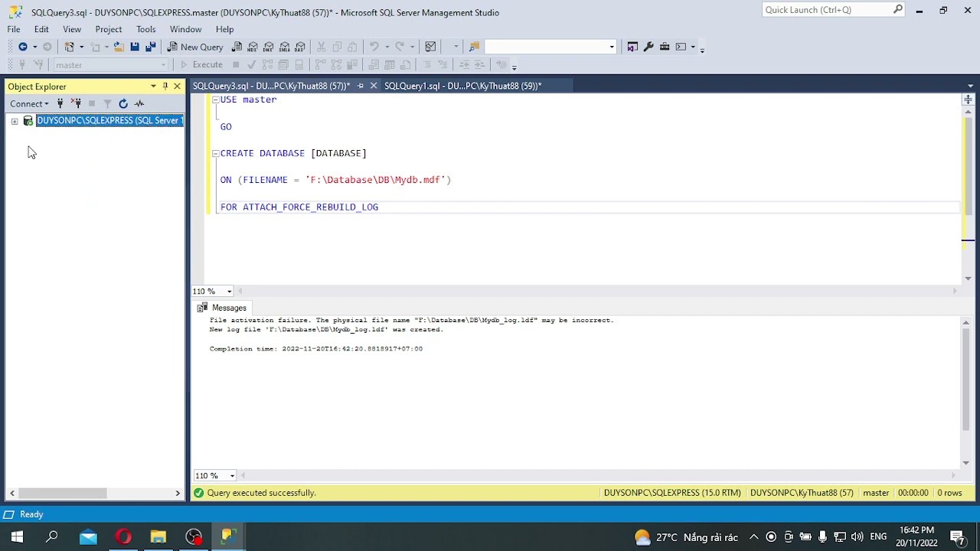Click the Activity Monitor pulse icon in Object Explorer
The height and width of the screenshot is (551, 980).
(139, 103)
